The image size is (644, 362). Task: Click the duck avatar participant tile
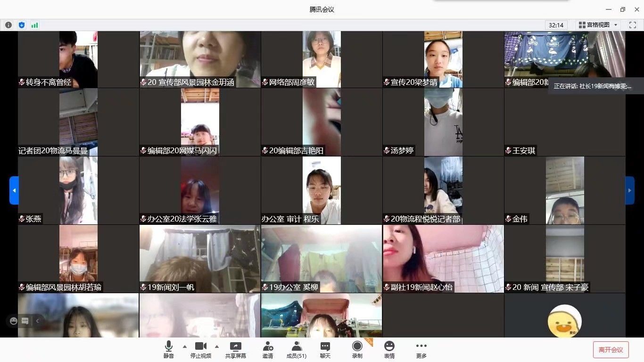pos(565,315)
